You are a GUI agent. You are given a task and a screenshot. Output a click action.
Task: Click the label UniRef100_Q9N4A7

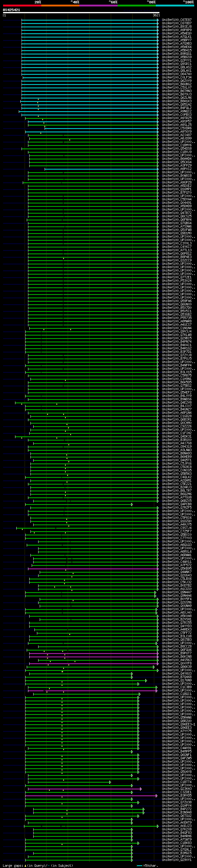pos(177,592)
